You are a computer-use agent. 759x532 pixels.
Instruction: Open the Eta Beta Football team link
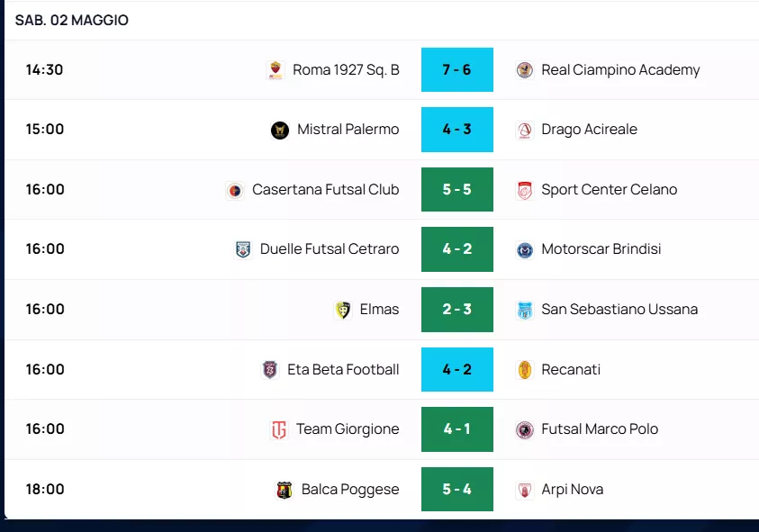click(343, 369)
